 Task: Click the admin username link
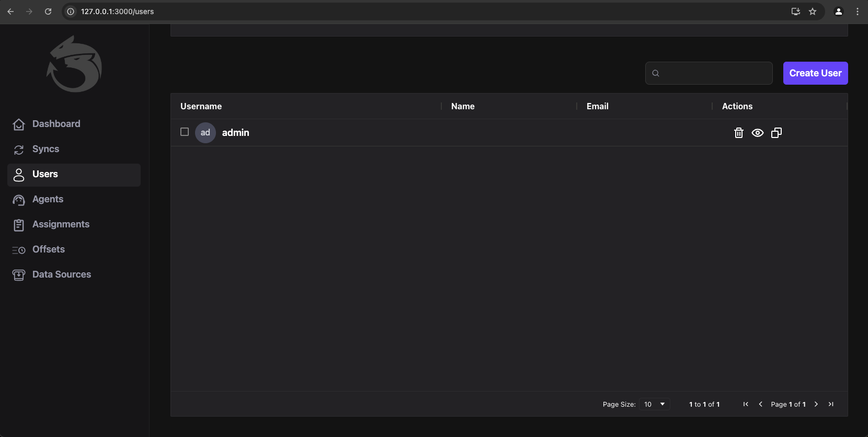[235, 133]
